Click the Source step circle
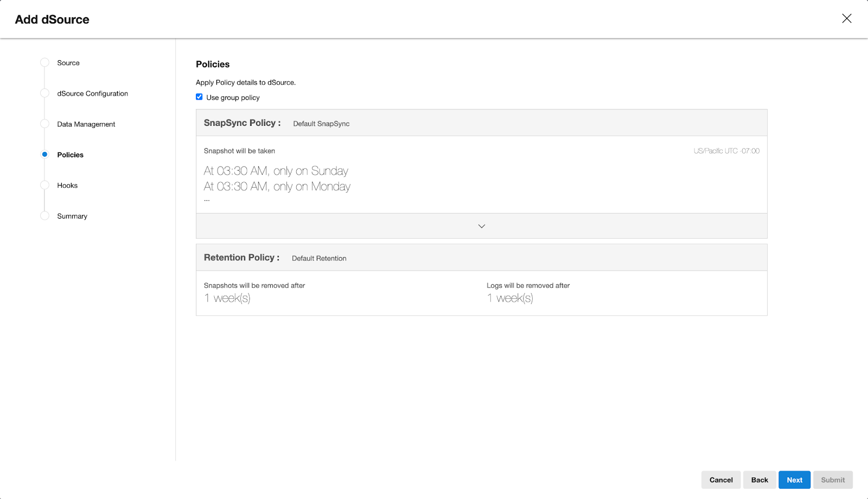The image size is (868, 499). pos(45,63)
